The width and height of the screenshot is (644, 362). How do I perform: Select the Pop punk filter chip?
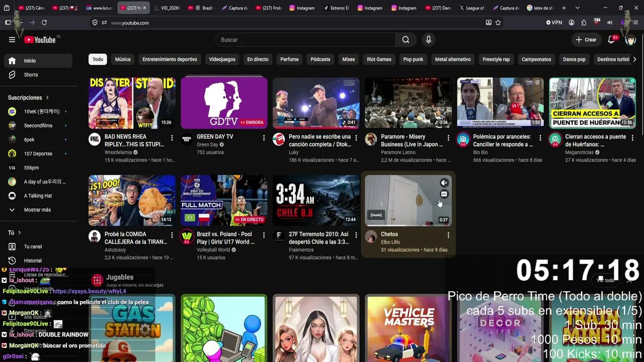(413, 59)
